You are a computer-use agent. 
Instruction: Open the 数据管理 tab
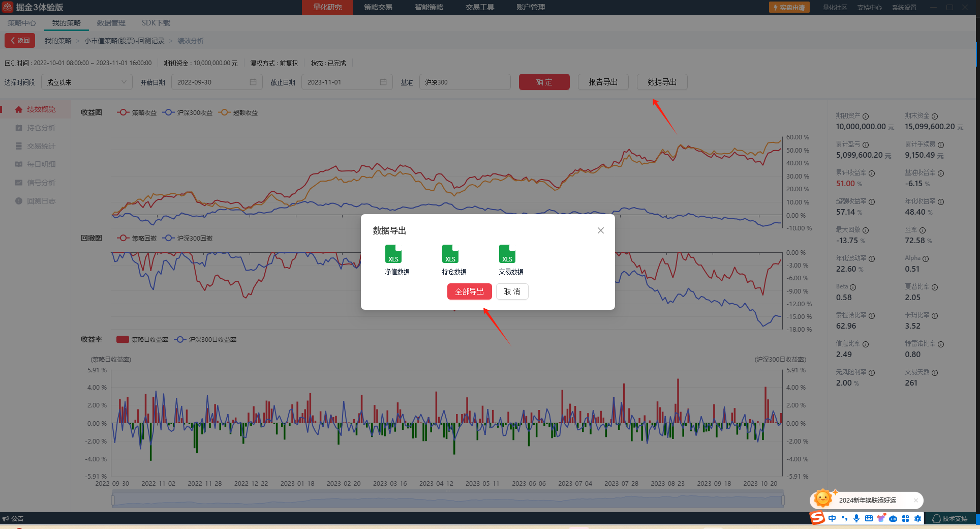pos(111,23)
